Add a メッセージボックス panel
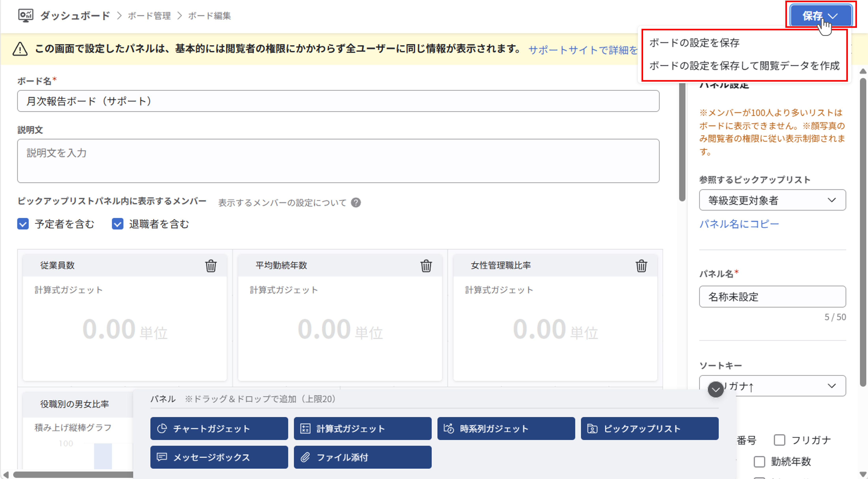This screenshot has height=479, width=868. (219, 457)
